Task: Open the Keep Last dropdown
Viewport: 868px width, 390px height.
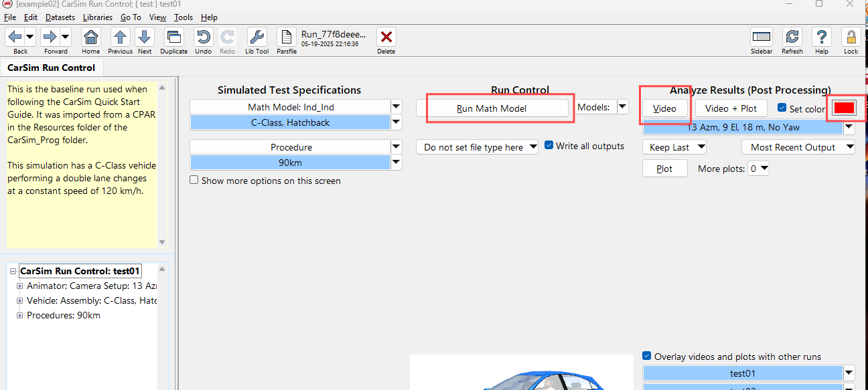Action: coord(674,147)
